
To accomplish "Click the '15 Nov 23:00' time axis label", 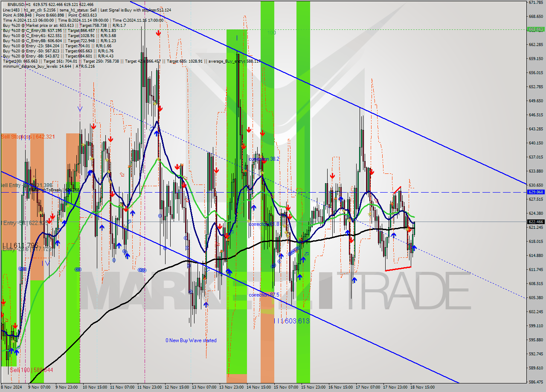I will [314, 387].
